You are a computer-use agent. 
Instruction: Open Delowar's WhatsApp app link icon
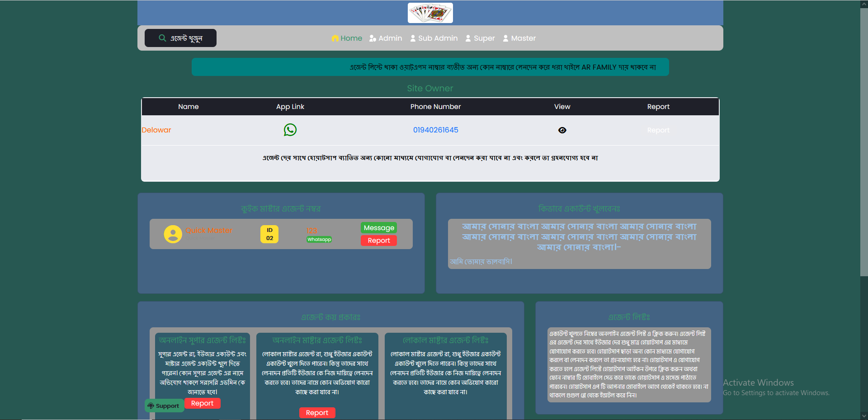click(290, 130)
